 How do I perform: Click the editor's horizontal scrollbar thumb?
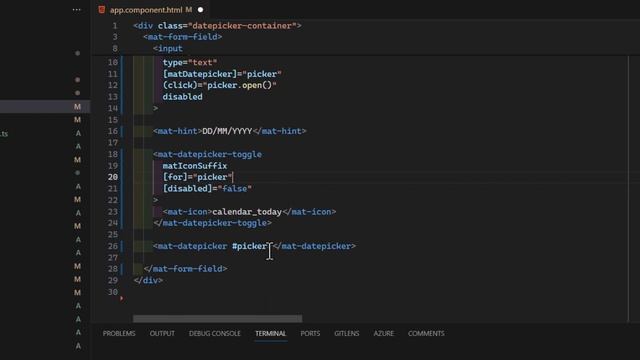coord(218,318)
